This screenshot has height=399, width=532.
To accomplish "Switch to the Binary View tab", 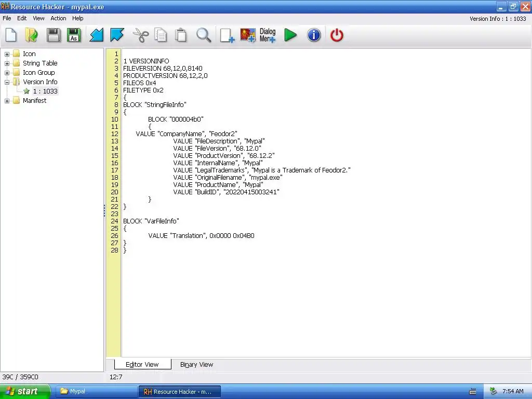I will (196, 364).
